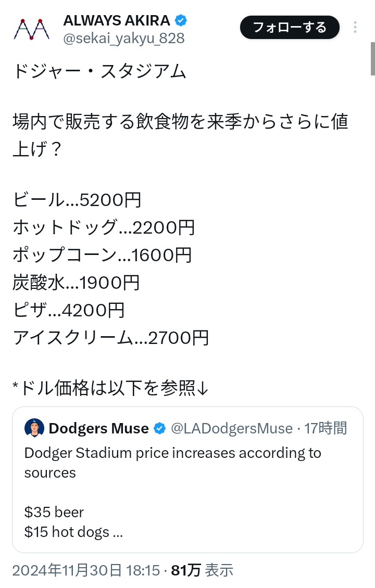Viewport: 375px width, 588px height.
Task: Click the ドジャー・スタジアム heading text
Action: pyautogui.click(x=99, y=71)
